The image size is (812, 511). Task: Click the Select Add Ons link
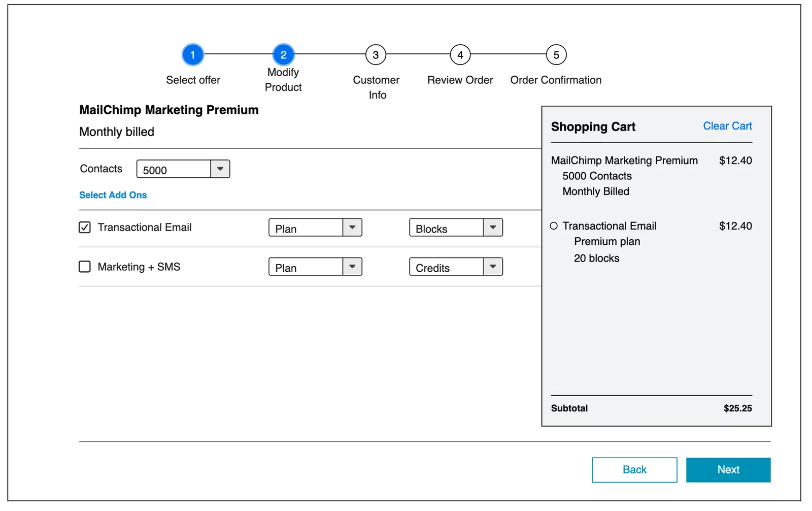pyautogui.click(x=113, y=195)
